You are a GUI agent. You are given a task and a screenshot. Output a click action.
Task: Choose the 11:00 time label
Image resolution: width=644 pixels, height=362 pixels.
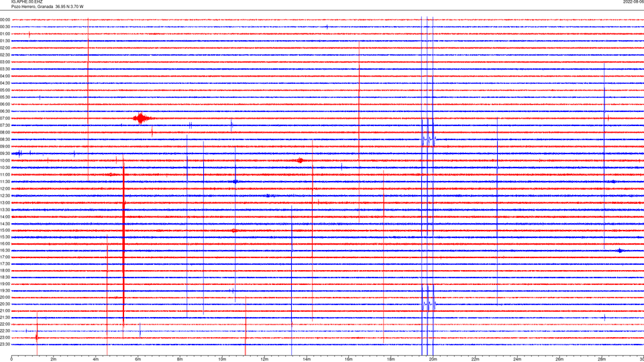click(x=5, y=175)
